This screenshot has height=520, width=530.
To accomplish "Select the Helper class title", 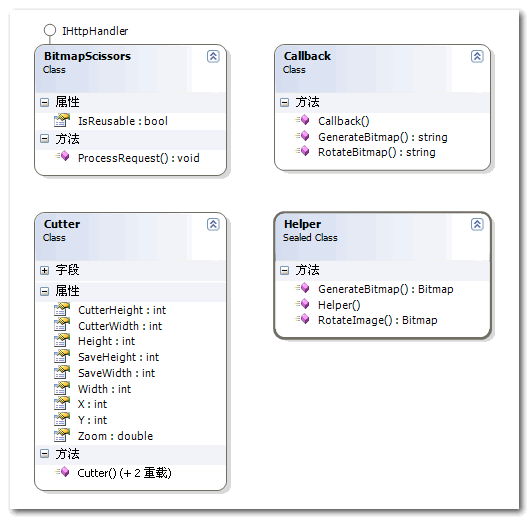I will [303, 224].
